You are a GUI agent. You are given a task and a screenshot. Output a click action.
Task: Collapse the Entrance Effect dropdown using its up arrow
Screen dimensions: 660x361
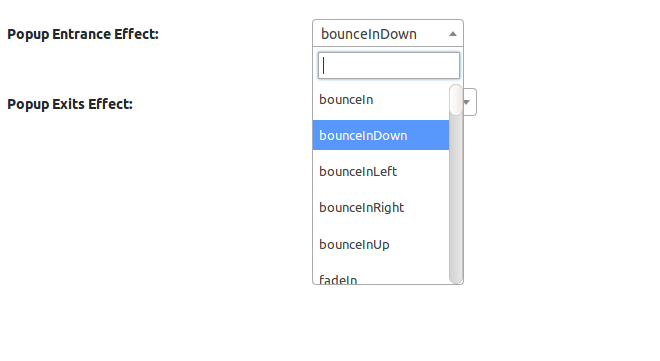tap(453, 34)
